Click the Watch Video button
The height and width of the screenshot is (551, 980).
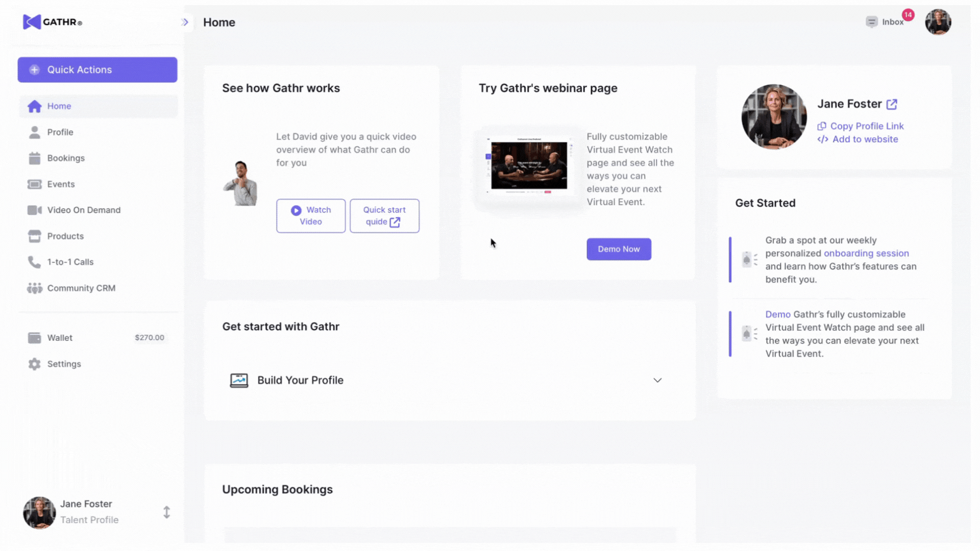[311, 216]
